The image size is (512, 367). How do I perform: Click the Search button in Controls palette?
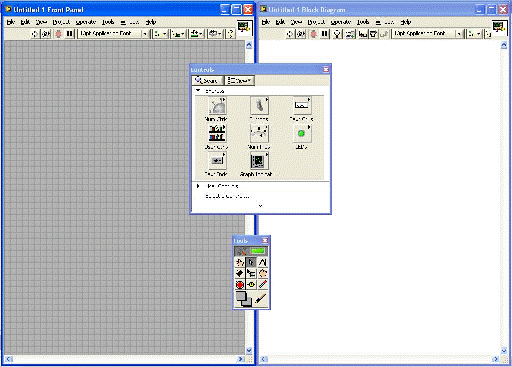coord(207,80)
